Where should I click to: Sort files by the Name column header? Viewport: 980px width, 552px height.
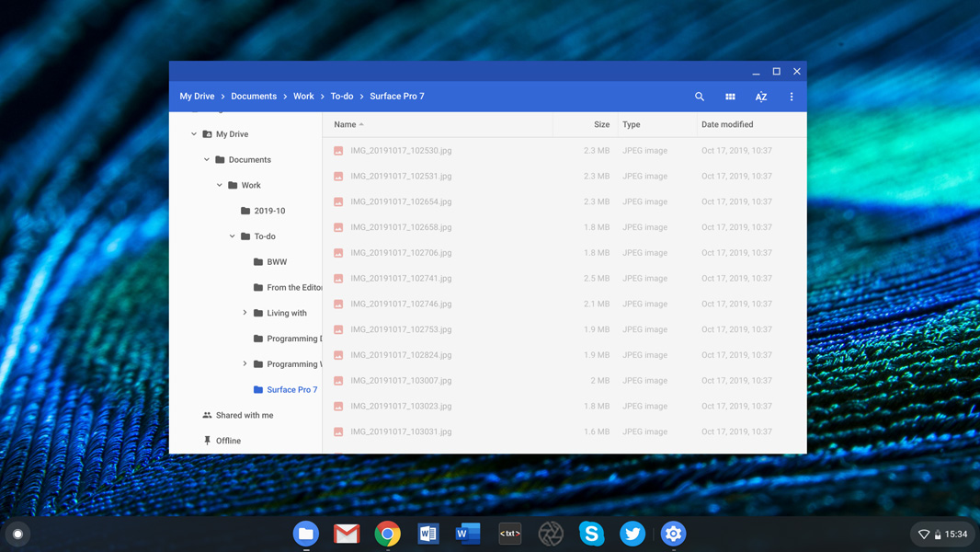(x=345, y=124)
